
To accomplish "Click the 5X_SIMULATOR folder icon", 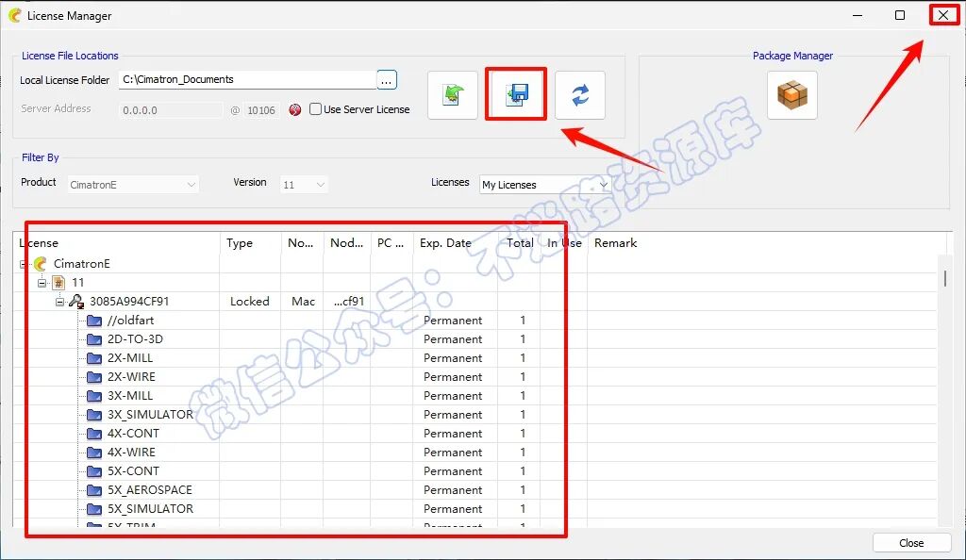I will [94, 509].
